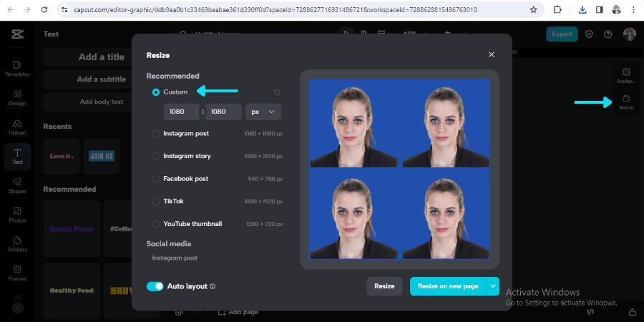
Task: Click the Resize button
Action: [x=384, y=286]
